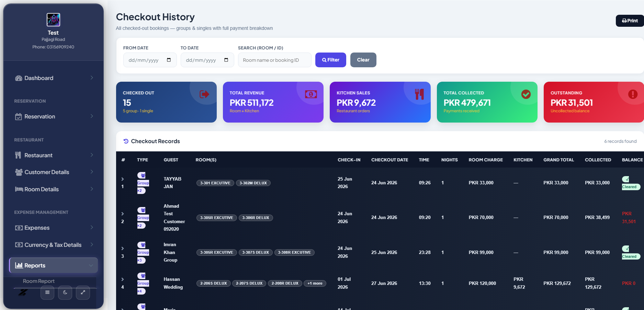644x310 pixels.
Task: Click the From Date input field
Action: [x=150, y=60]
